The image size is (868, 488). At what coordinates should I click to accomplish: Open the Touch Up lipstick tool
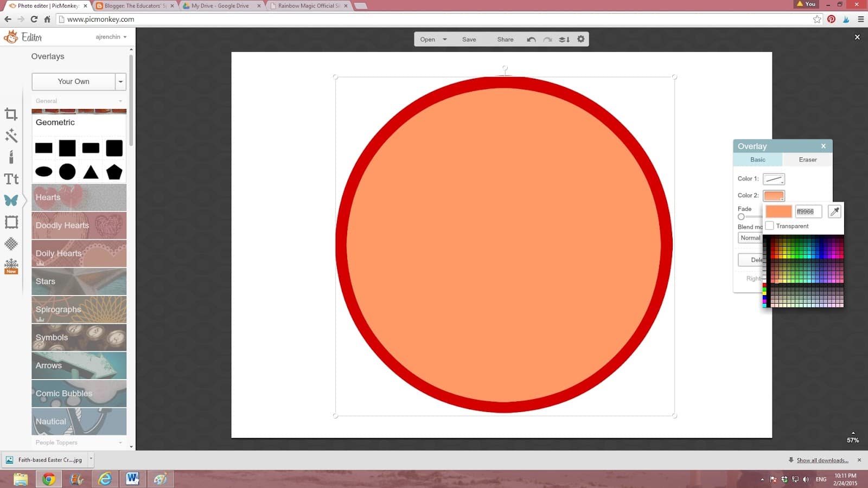coord(11,157)
